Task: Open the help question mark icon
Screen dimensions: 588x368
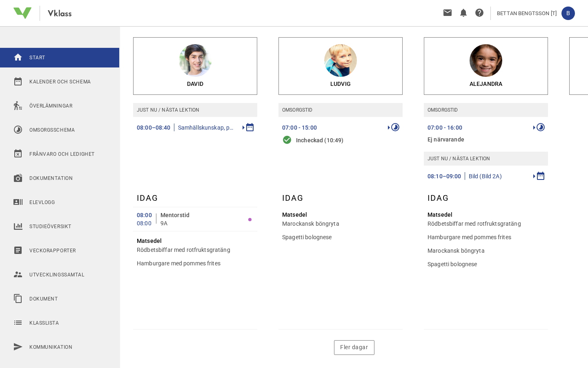Action: pos(479,13)
